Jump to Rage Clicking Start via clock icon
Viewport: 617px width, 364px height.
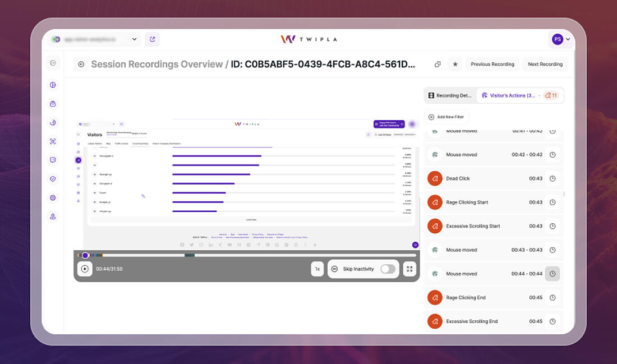[552, 202]
